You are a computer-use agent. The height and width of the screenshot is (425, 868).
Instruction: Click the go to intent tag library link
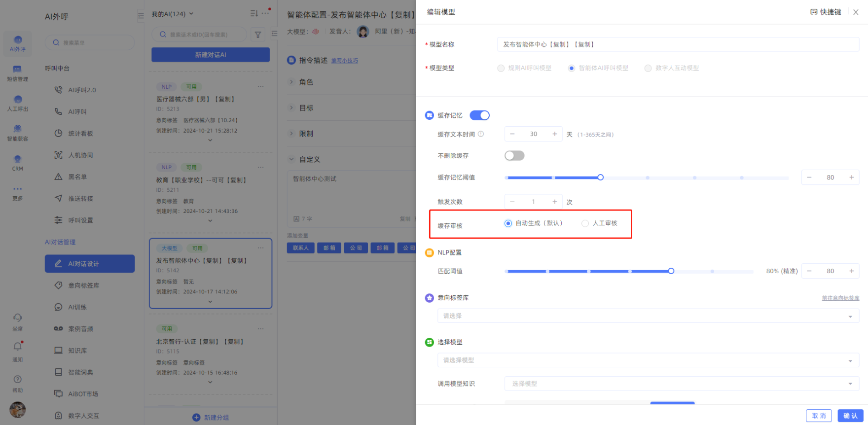840,298
